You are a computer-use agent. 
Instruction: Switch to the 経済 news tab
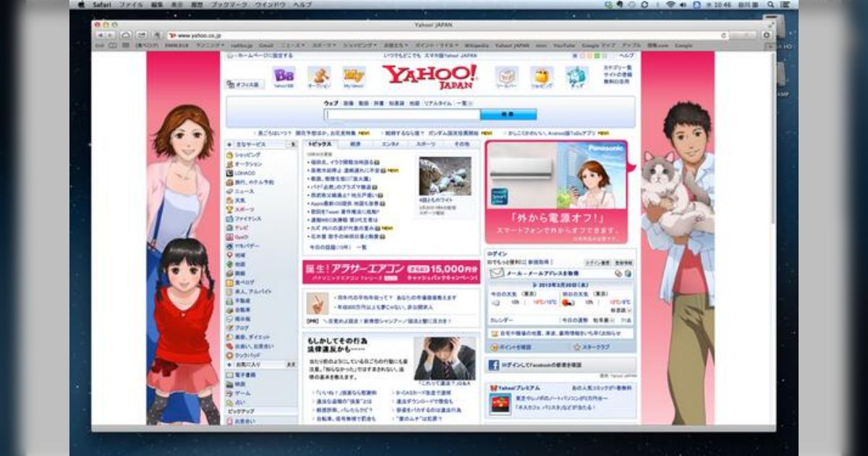355,144
